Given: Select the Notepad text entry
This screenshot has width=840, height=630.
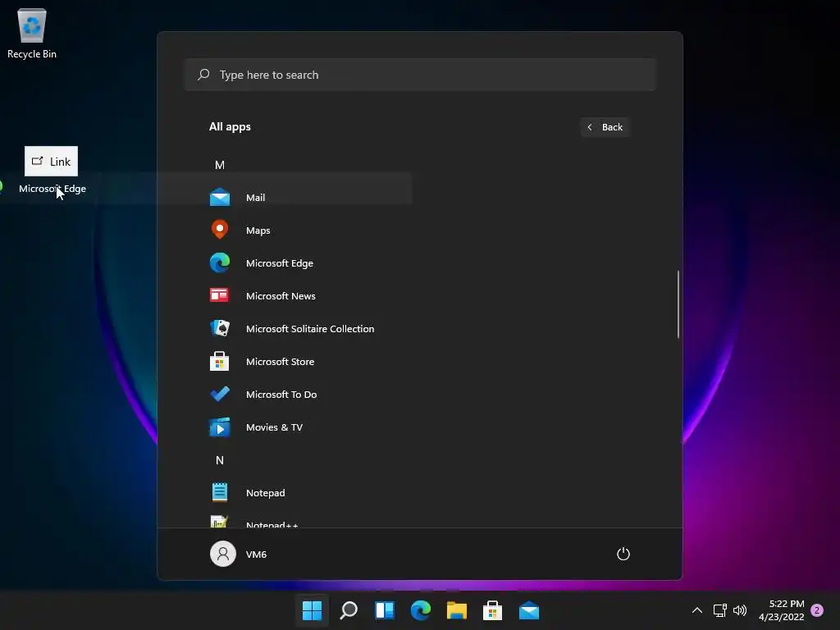Looking at the screenshot, I should click(266, 493).
